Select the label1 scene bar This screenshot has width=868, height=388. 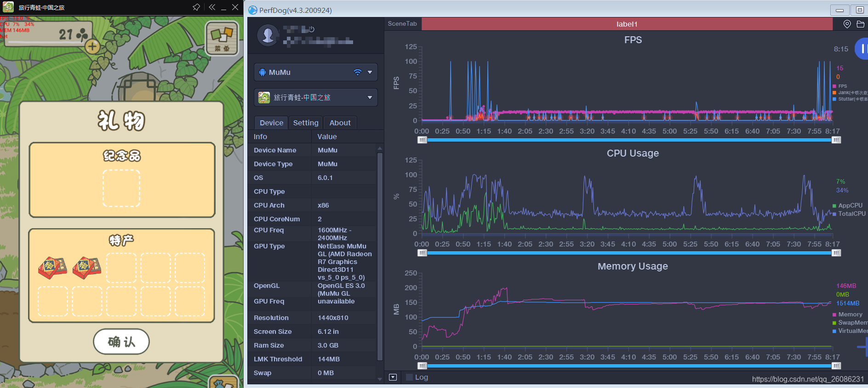point(627,24)
